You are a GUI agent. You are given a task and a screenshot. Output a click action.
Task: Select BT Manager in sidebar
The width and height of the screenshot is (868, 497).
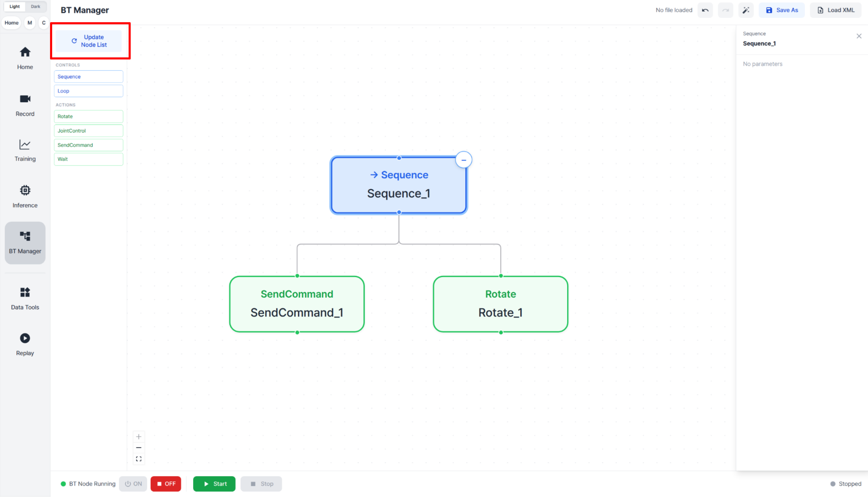pyautogui.click(x=25, y=243)
